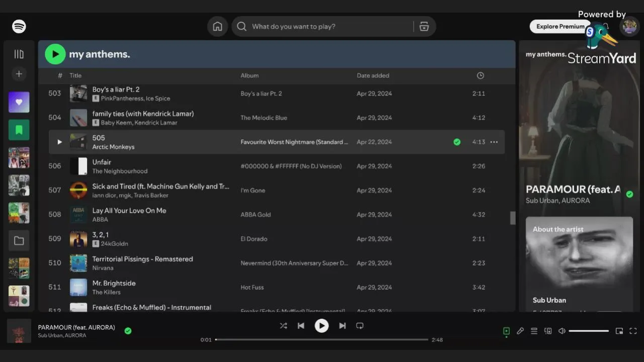Go to Home via the house icon
The width and height of the screenshot is (644, 362).
tap(217, 27)
